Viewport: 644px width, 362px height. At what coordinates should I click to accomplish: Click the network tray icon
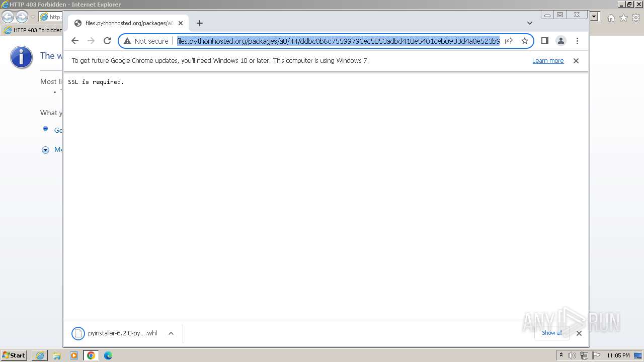[584, 355]
